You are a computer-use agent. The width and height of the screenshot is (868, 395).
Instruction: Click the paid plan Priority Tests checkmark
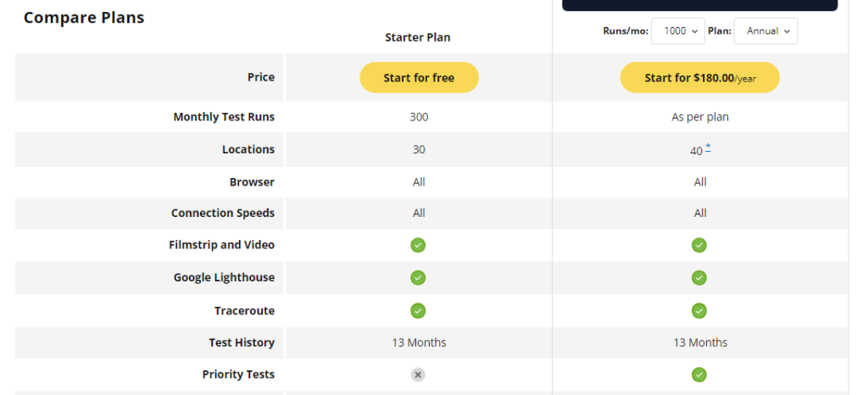click(699, 375)
